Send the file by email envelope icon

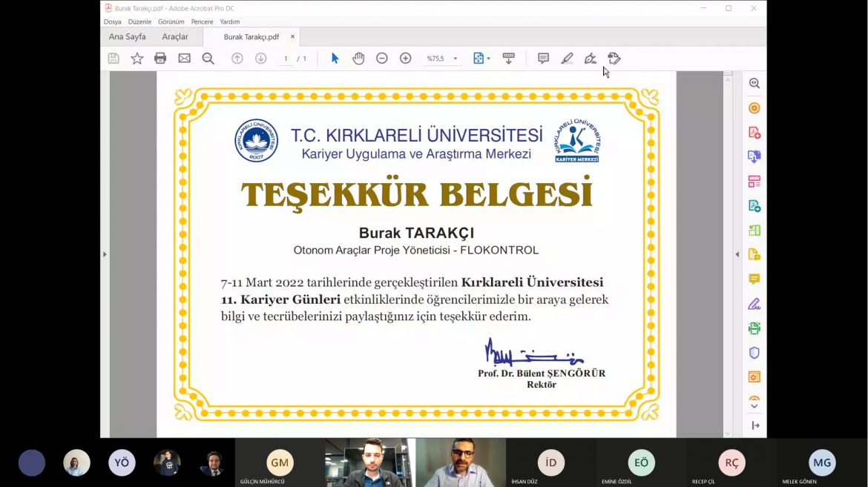[184, 58]
